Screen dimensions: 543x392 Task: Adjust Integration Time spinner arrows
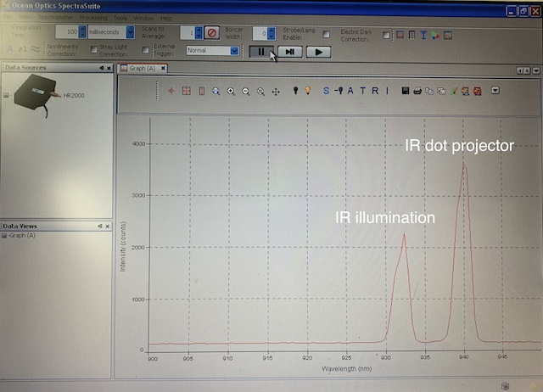pos(82,32)
